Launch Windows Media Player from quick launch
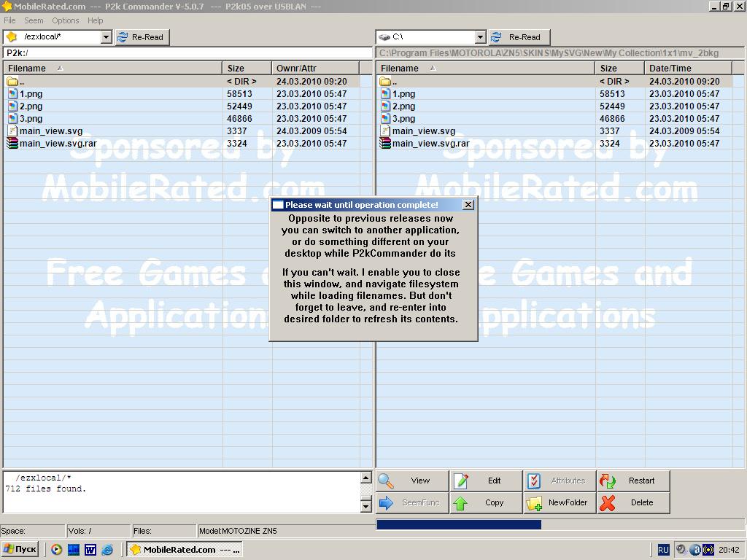Screen dimensions: 747x560 (56, 550)
